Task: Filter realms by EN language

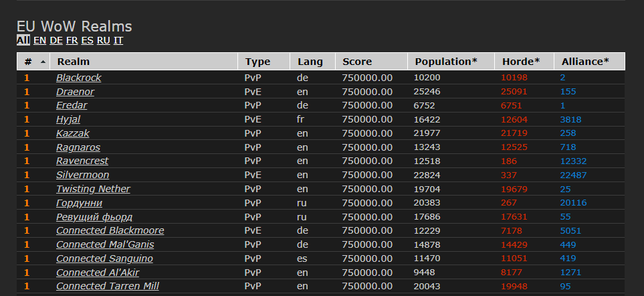Action: click(x=39, y=40)
